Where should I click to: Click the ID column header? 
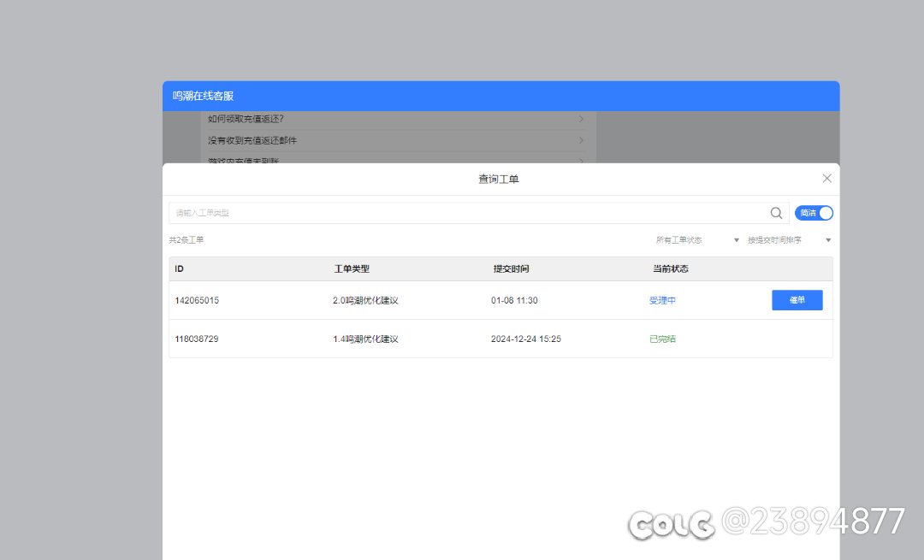pyautogui.click(x=179, y=269)
